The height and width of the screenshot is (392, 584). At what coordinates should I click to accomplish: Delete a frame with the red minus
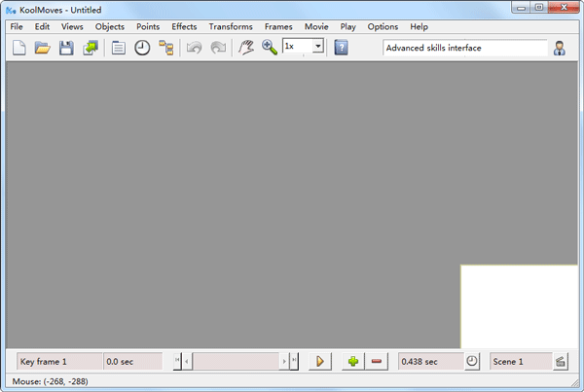[x=377, y=361]
